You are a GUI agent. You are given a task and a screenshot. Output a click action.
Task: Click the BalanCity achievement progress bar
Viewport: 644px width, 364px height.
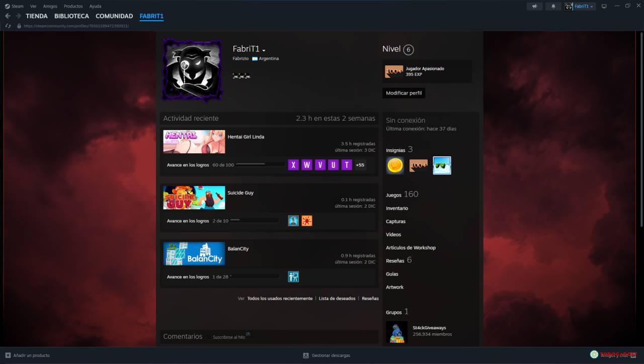point(255,277)
